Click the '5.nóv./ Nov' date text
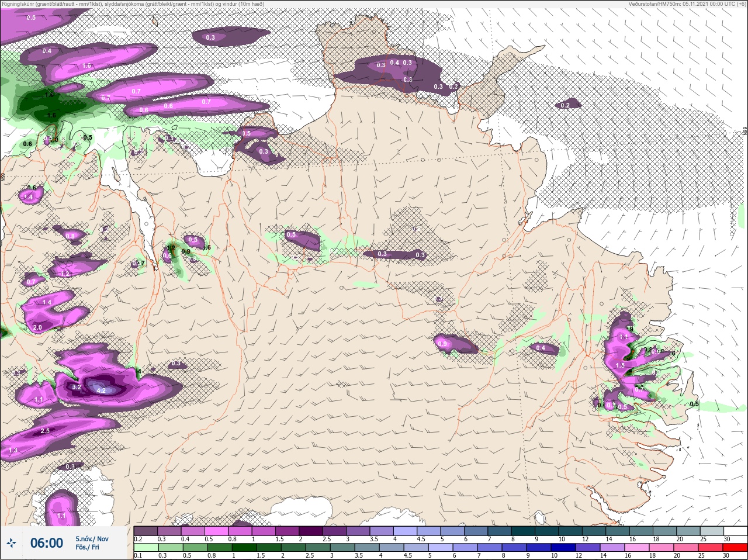This screenshot has width=748, height=560. coord(92,539)
